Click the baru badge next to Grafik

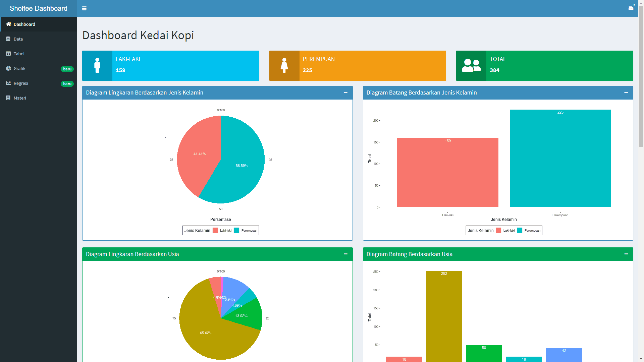(67, 69)
